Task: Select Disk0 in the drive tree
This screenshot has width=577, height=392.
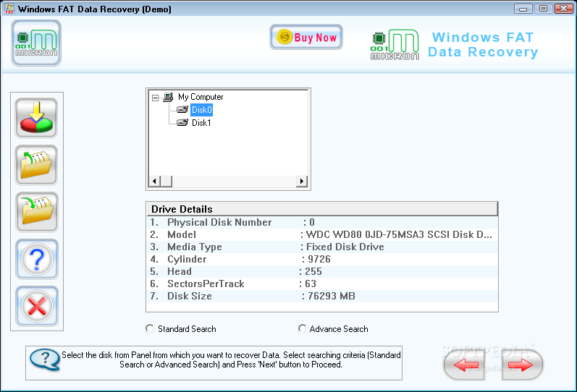Action: 202,110
